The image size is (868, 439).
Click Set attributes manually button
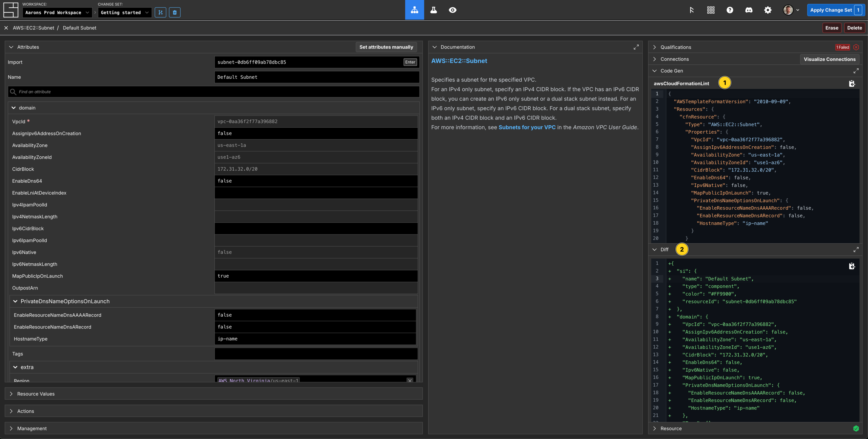tap(386, 47)
